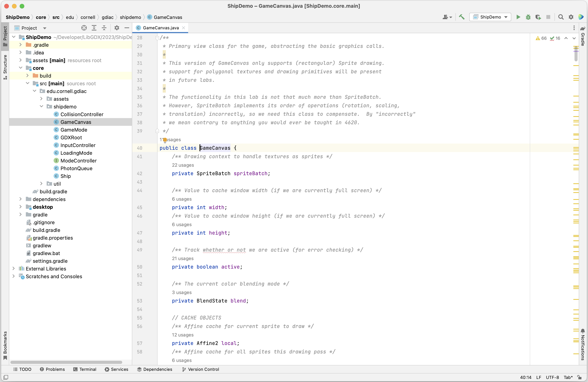Click the Build hammer icon
Viewport: 588px width, 382px height.
(462, 17)
